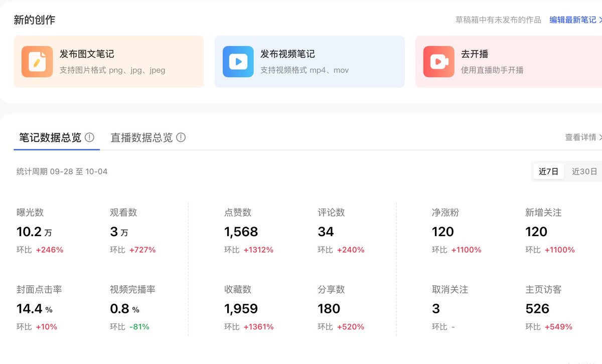Click the +240% change under 评论数
The width and height of the screenshot is (602, 364).
pyautogui.click(x=351, y=250)
